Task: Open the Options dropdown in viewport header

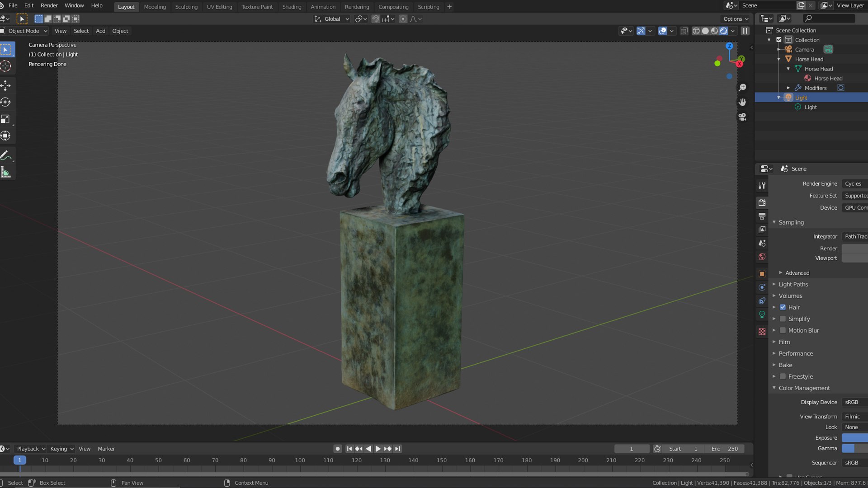Action: [735, 19]
